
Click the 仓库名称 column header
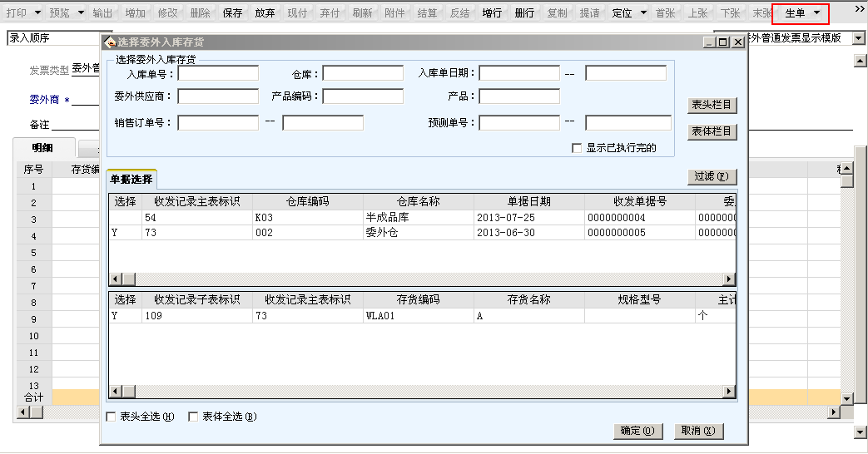(418, 202)
